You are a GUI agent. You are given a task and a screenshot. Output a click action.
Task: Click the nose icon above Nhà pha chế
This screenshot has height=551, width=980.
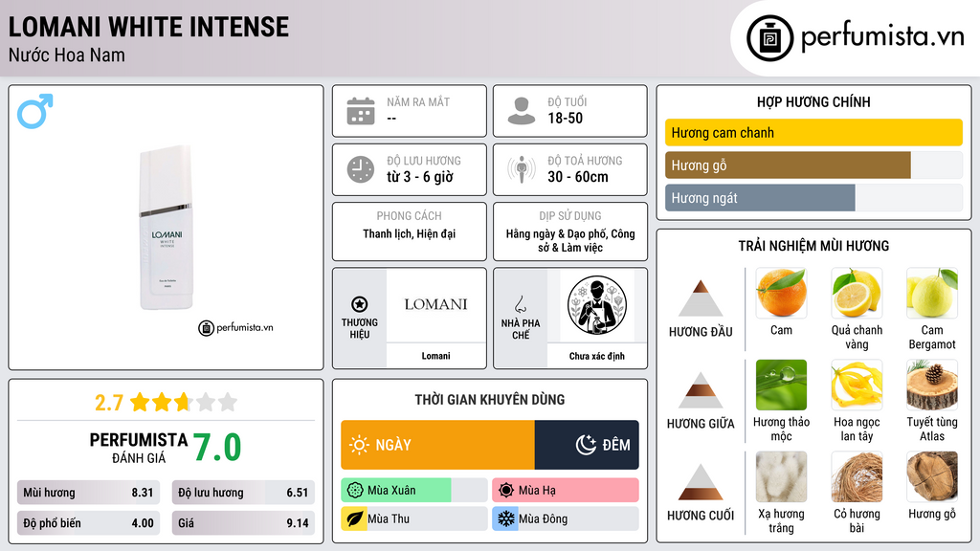(520, 304)
